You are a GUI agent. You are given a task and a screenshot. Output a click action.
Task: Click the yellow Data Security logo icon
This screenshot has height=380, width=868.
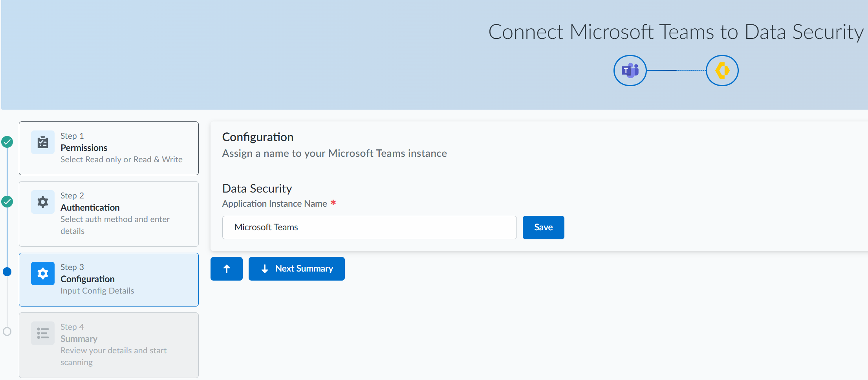point(722,70)
